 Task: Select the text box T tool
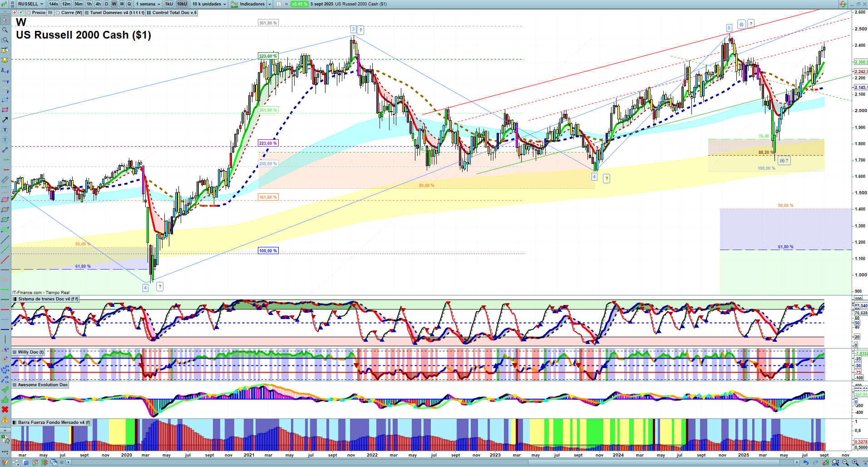point(5,130)
